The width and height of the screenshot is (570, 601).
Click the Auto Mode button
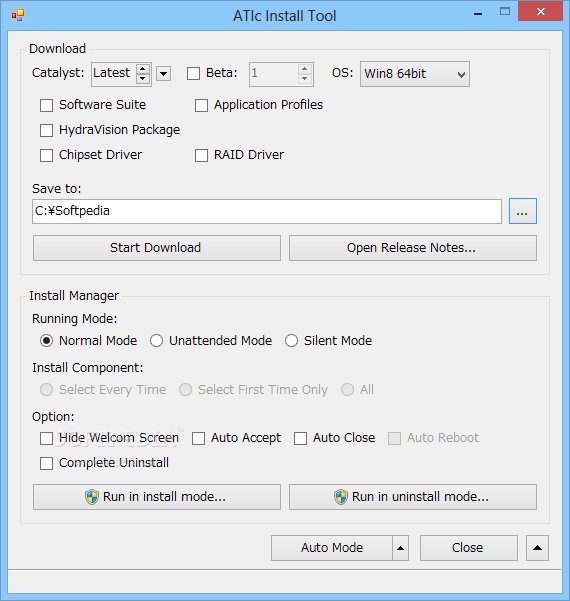332,548
